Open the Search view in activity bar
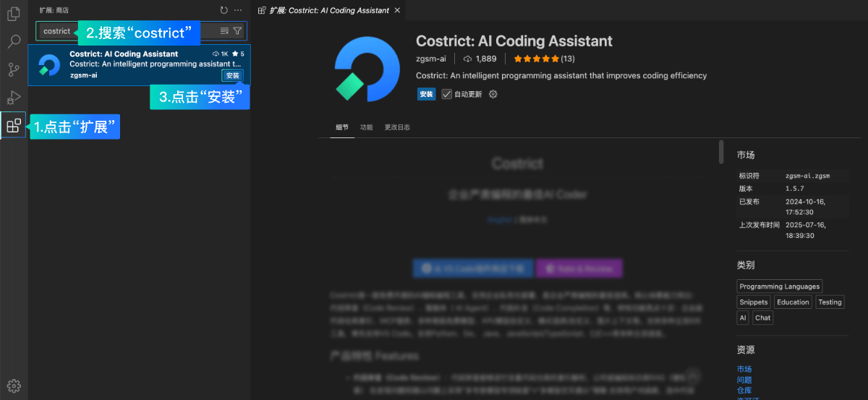Viewport: 868px width, 400px height. tap(14, 41)
